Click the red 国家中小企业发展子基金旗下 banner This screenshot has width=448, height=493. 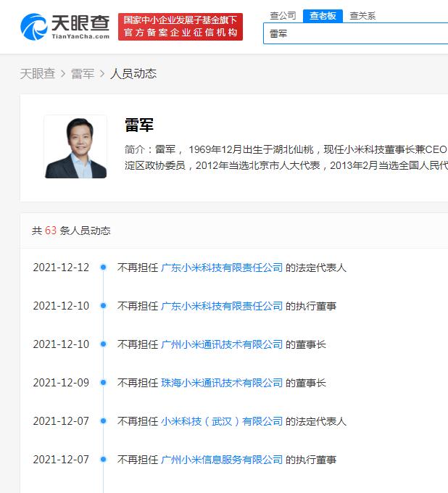coord(181,27)
